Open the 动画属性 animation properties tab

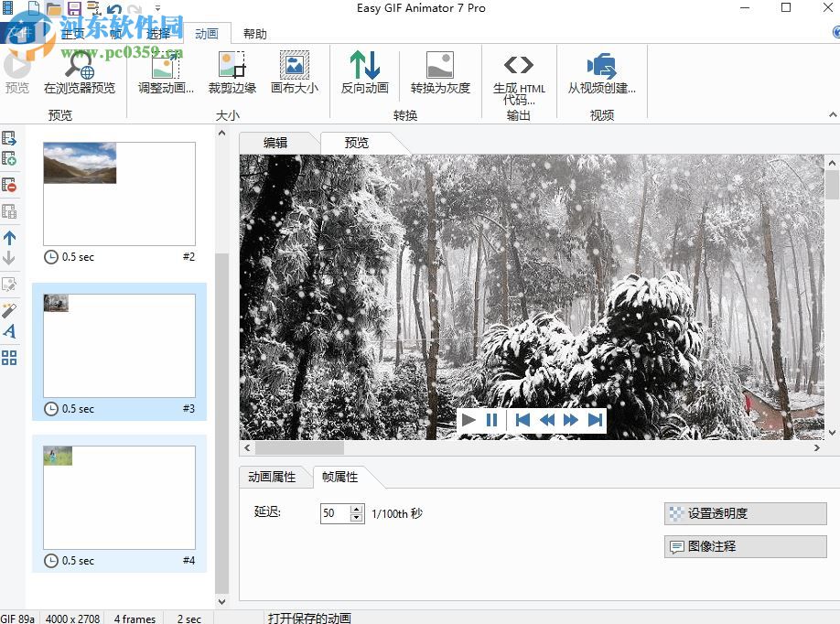[x=274, y=477]
